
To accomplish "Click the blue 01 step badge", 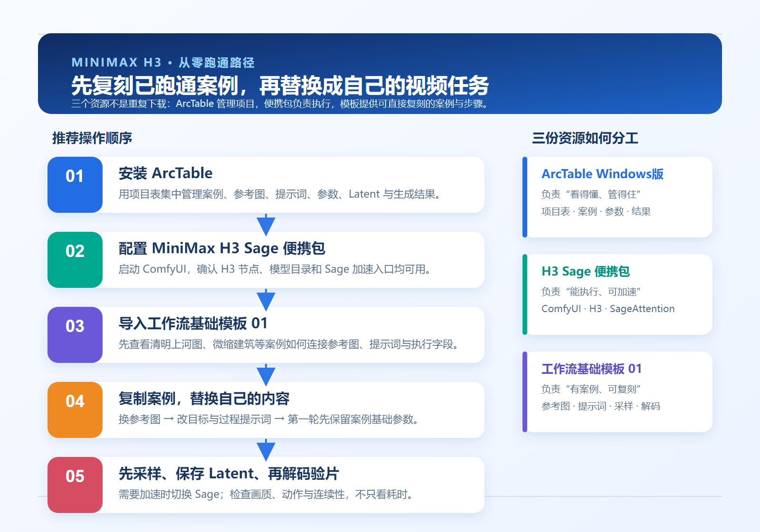I will pyautogui.click(x=75, y=185).
